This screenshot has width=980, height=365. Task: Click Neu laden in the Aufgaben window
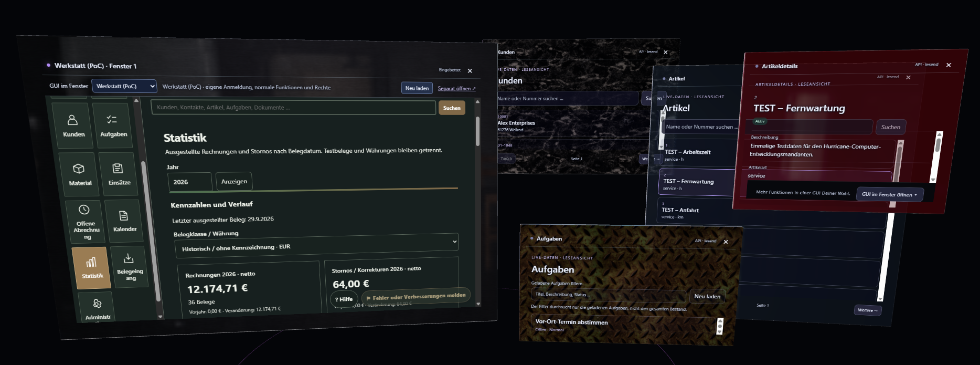[707, 296]
